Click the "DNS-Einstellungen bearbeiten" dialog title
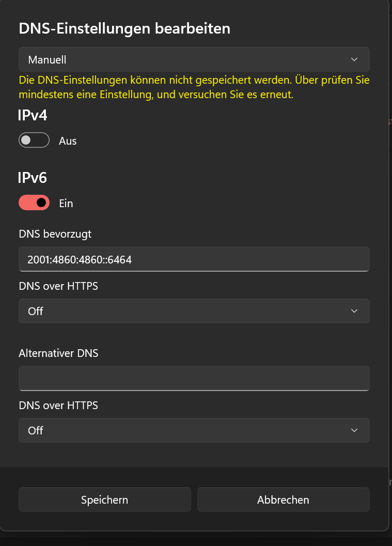 124,28
